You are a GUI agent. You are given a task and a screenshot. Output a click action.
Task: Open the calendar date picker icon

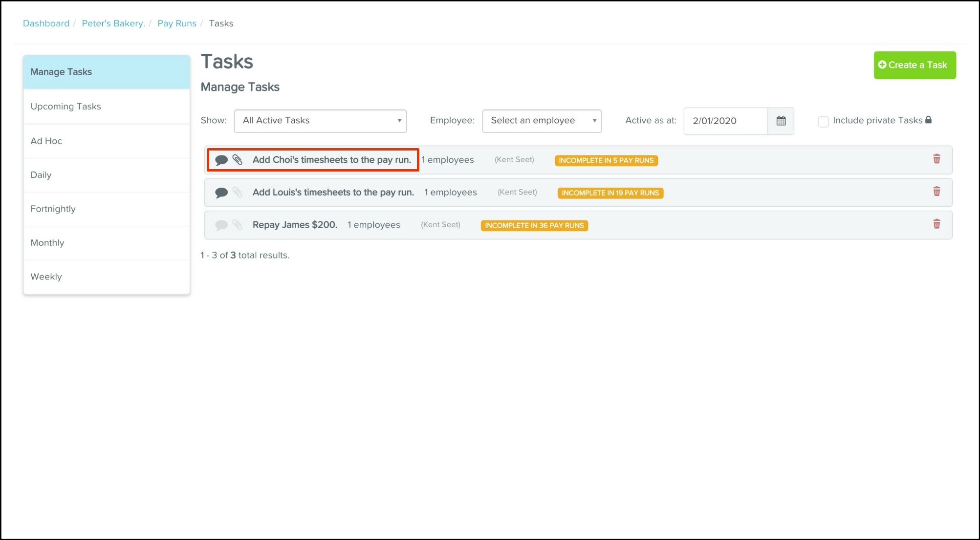pos(781,121)
